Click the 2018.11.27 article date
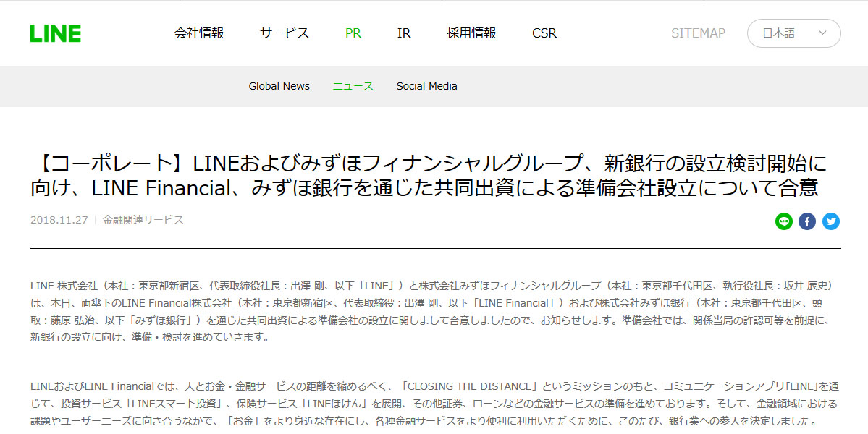The image size is (868, 434). 58,220
